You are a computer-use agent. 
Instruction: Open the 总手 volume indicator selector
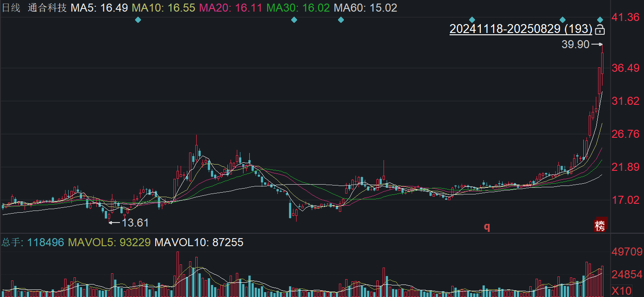coord(11,243)
